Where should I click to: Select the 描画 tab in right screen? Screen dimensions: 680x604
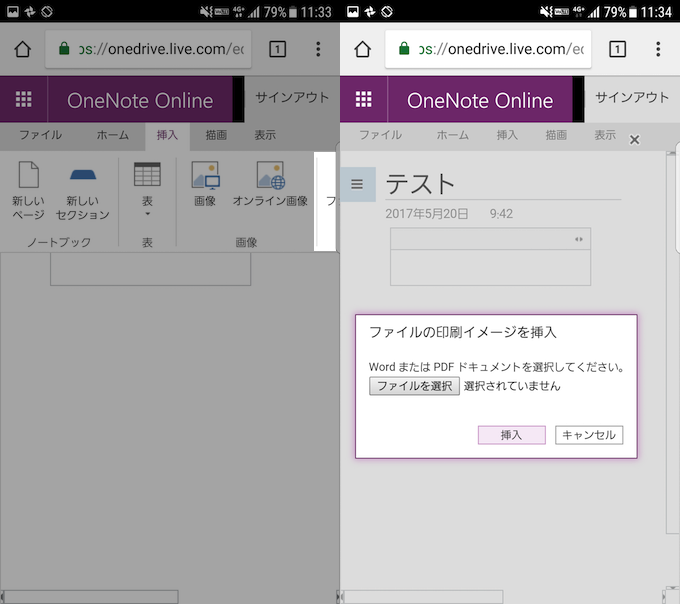pos(556,135)
